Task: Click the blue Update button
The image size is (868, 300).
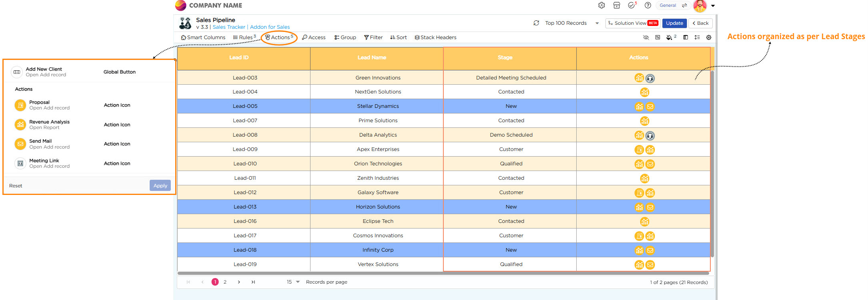Action: click(x=674, y=23)
